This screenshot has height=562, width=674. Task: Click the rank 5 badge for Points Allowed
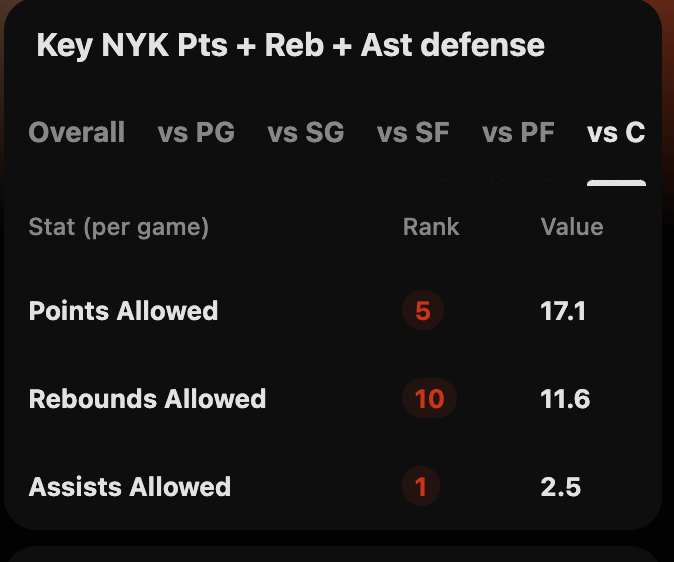[422, 311]
